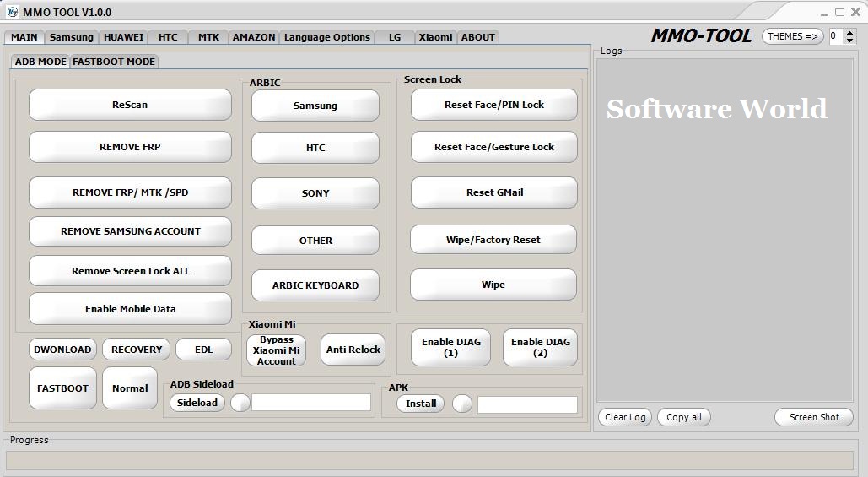Click Samsung button in ARBIC group

pyautogui.click(x=315, y=106)
